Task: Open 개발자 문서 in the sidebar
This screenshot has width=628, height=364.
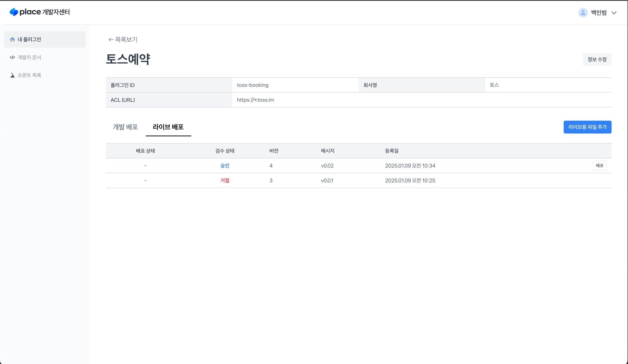Action: point(29,57)
